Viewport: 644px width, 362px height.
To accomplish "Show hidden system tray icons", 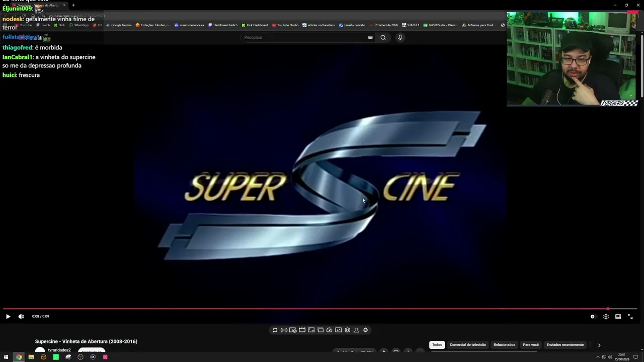I will (598, 357).
